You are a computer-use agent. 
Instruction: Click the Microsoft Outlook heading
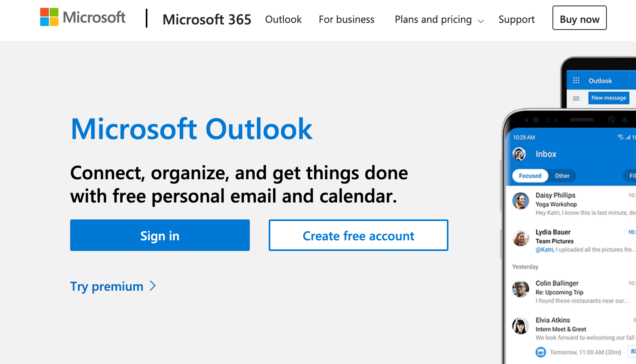tap(192, 129)
